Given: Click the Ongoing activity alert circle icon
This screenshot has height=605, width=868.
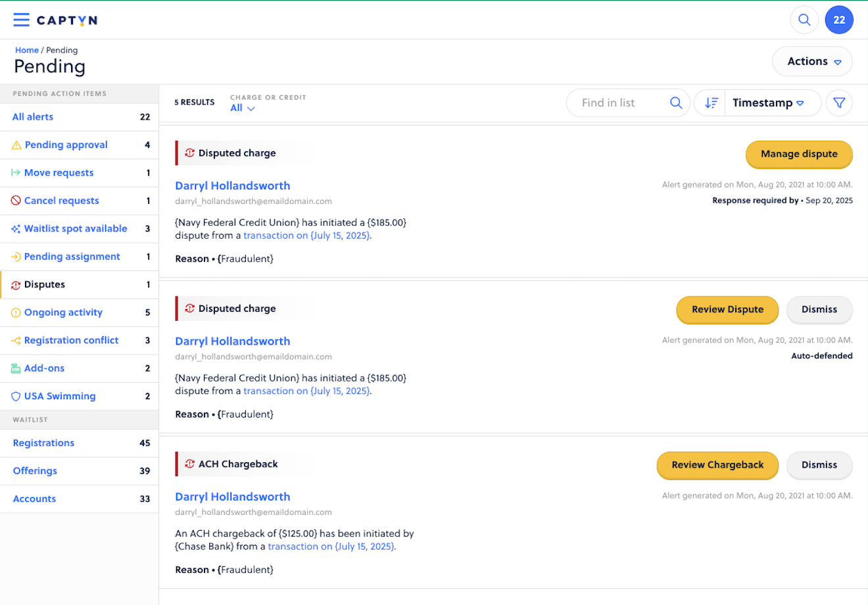Looking at the screenshot, I should (x=16, y=312).
